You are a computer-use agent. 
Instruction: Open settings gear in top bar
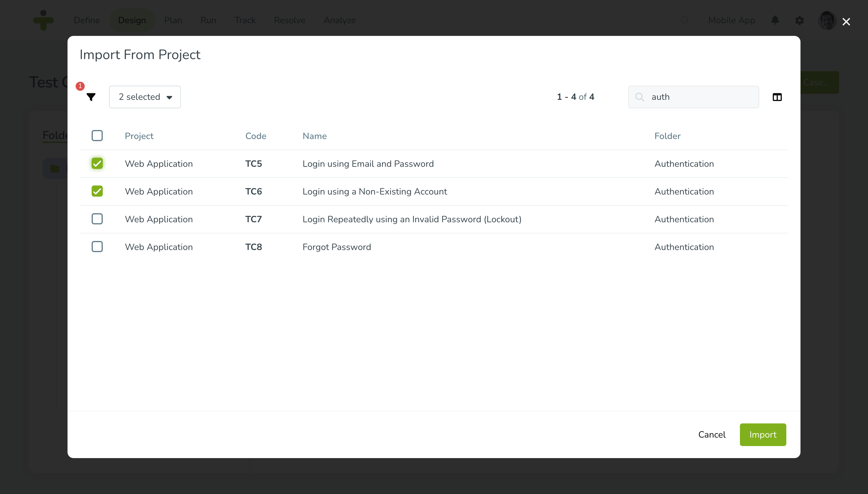click(800, 21)
